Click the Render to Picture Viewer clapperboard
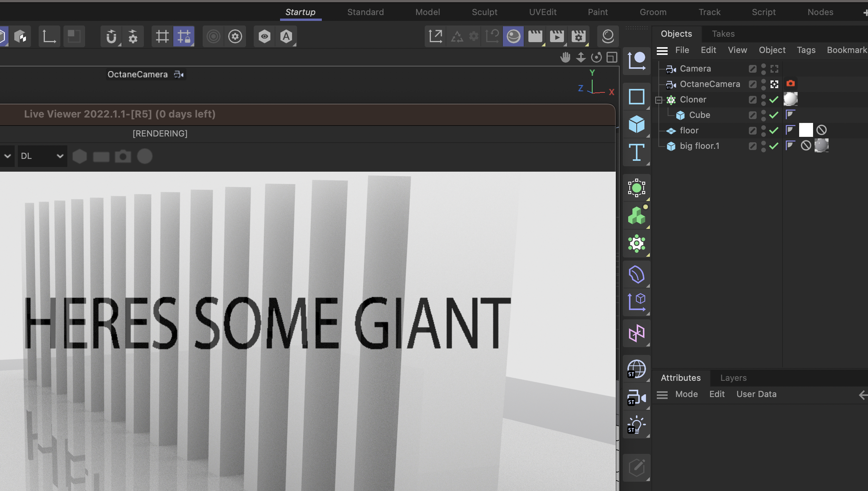 pos(557,36)
